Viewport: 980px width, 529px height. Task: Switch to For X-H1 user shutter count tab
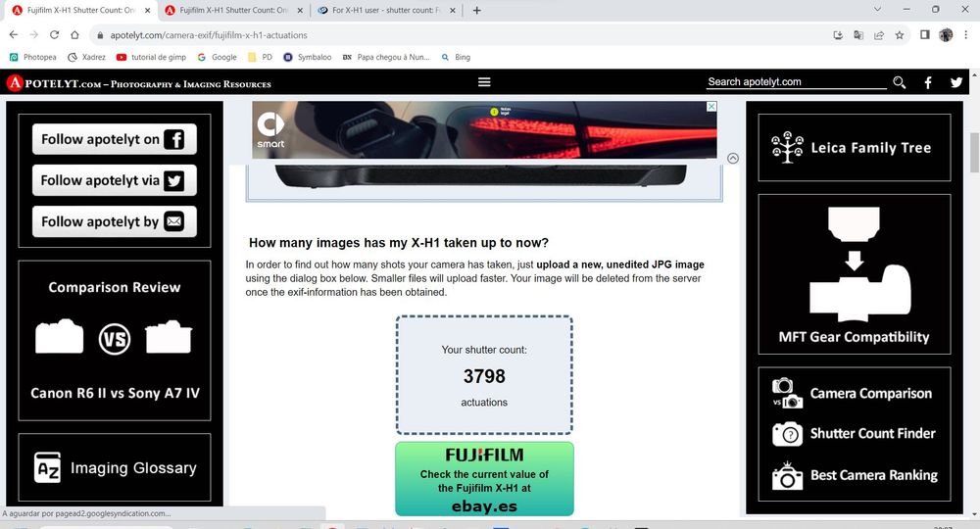tap(386, 10)
